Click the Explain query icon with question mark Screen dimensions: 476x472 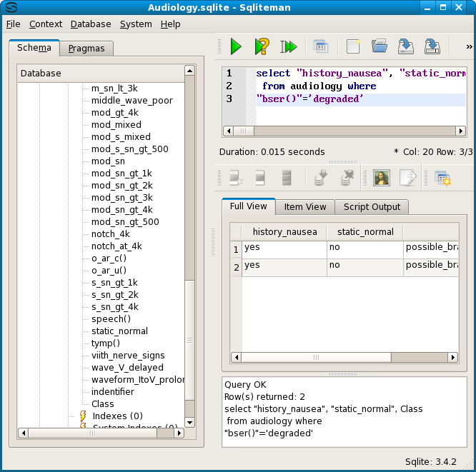coord(262,46)
